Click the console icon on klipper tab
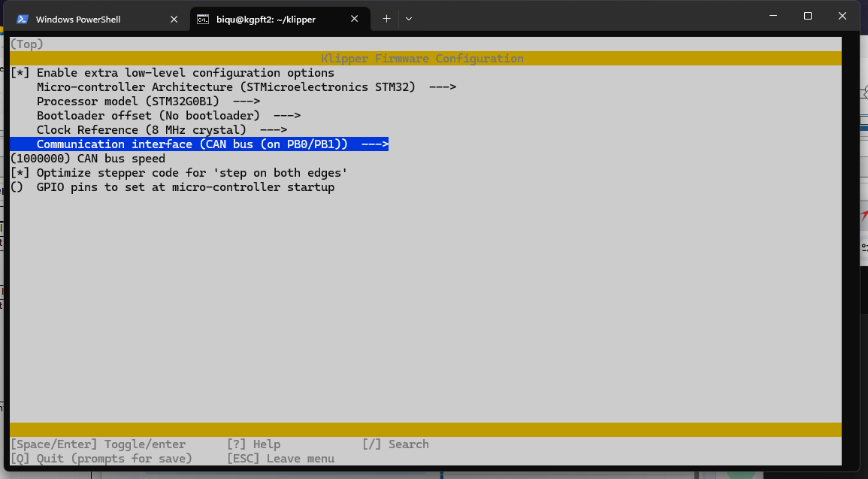Viewport: 868px width, 479px height. pos(203,20)
